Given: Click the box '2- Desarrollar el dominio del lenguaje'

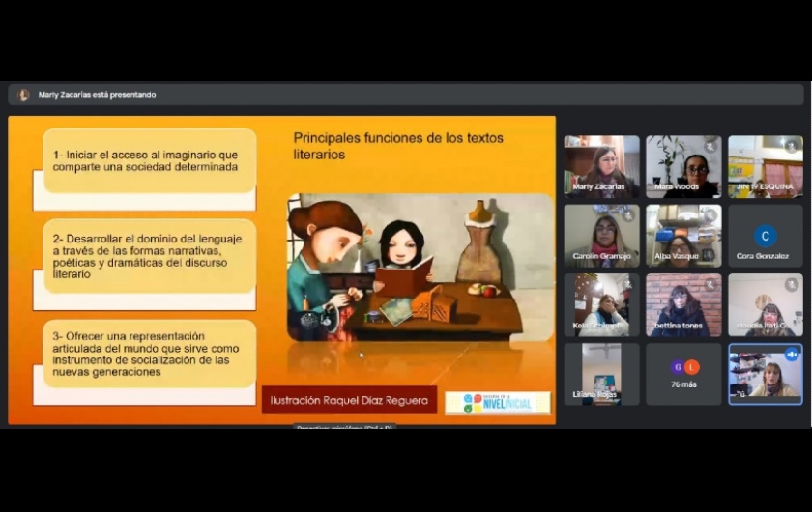Looking at the screenshot, I should click(150, 256).
